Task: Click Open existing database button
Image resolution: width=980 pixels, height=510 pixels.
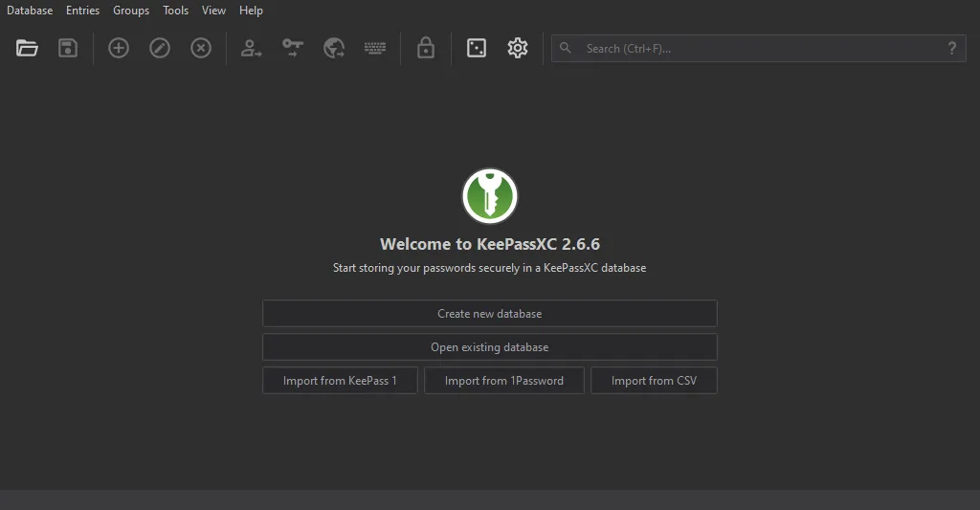Action: tap(489, 347)
